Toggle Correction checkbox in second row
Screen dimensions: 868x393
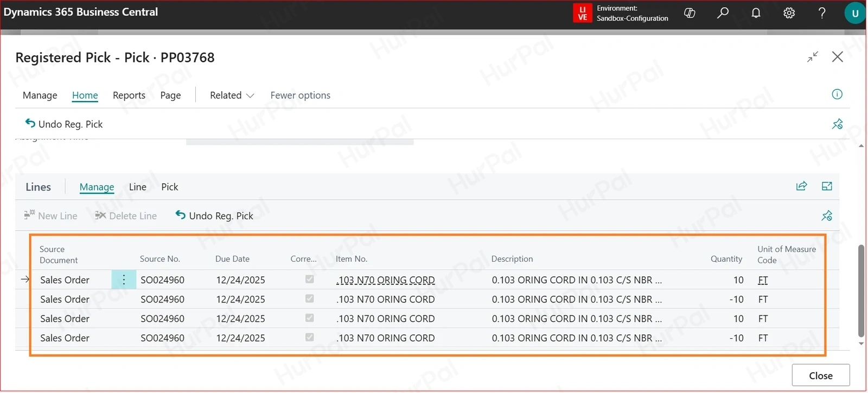pos(309,299)
